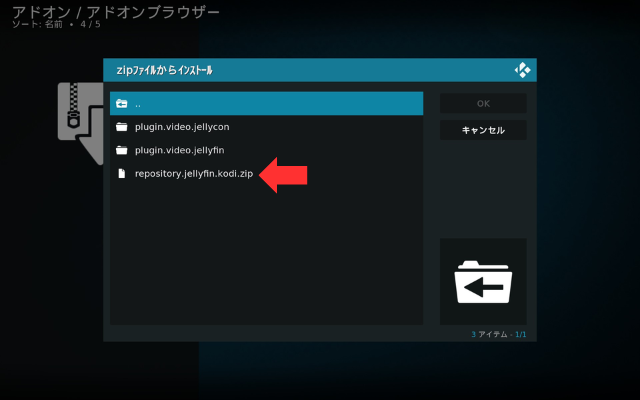Click the zip archive icon behind dialog
Screen dimensions: 640x400
[x=78, y=120]
